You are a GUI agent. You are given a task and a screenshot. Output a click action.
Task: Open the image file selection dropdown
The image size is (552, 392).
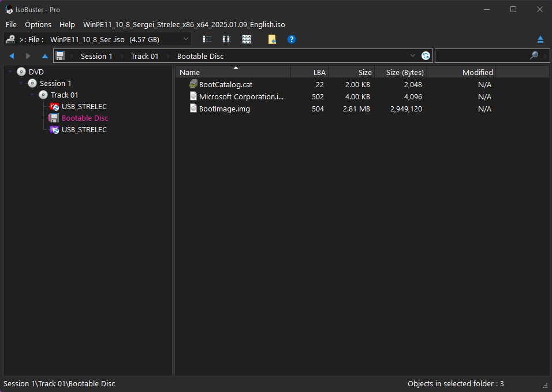(x=185, y=39)
